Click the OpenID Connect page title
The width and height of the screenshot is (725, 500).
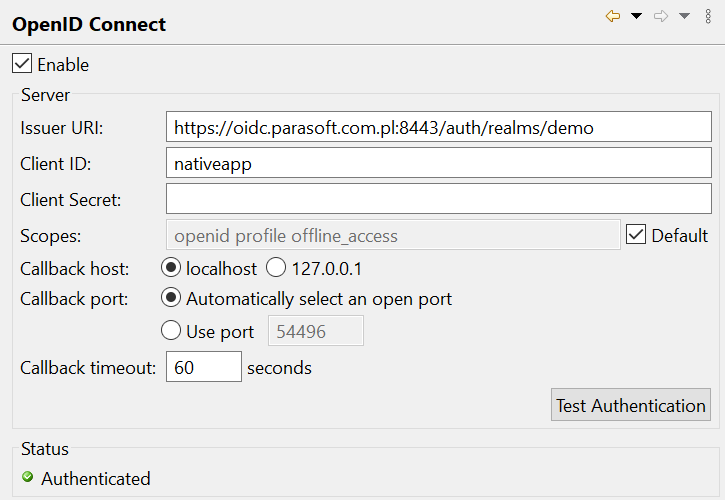point(89,24)
